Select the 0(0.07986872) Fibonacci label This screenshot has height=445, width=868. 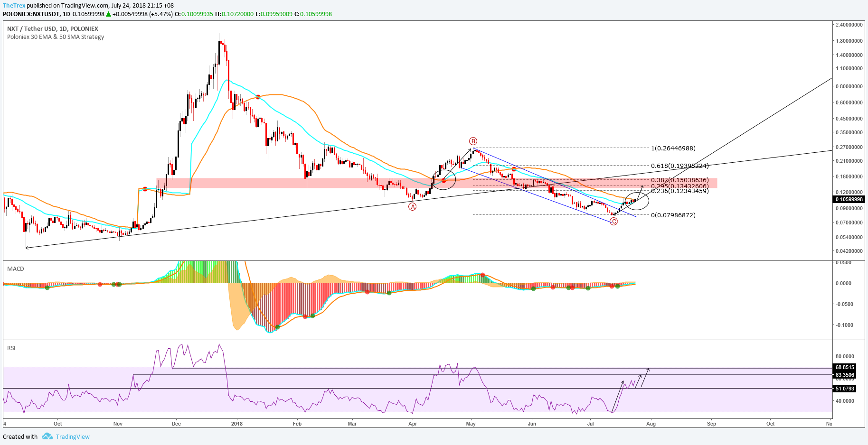coord(673,215)
